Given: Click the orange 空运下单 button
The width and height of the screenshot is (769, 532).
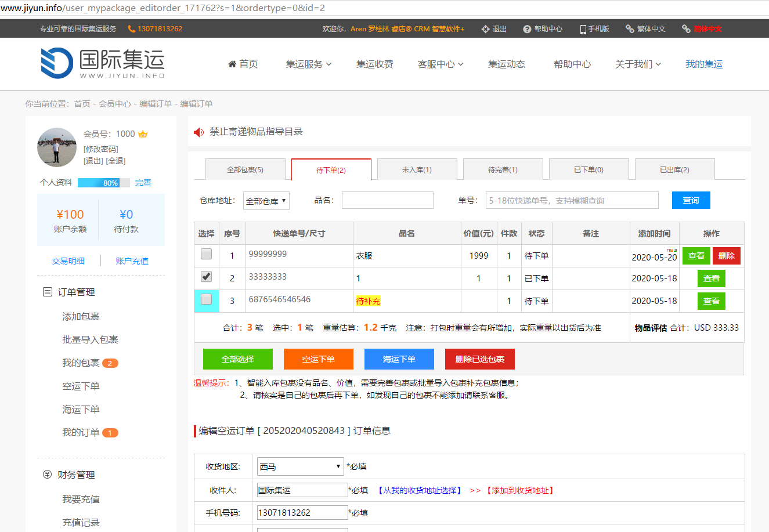Looking at the screenshot, I should click(318, 359).
